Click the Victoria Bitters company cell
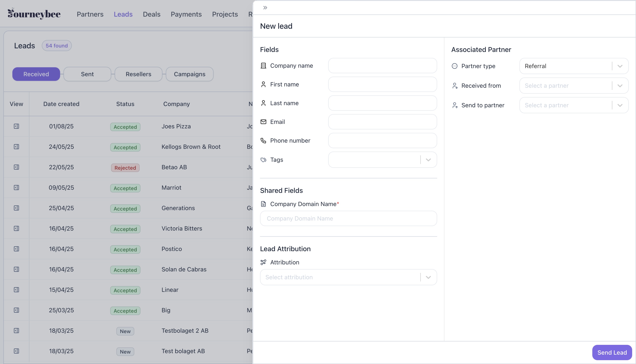Screen dimensions: 636x364 182,228
